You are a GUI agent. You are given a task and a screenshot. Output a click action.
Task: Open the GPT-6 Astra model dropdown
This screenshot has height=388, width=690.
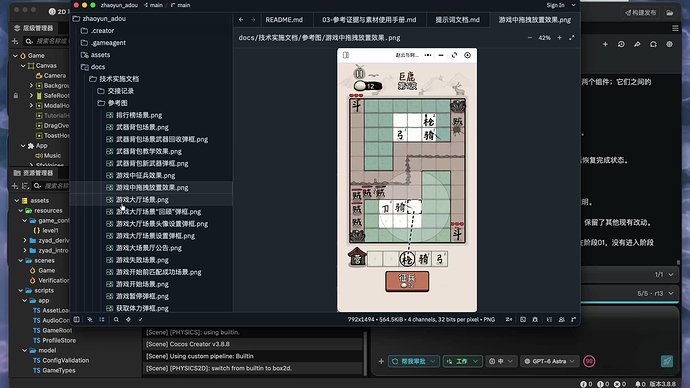[549, 361]
